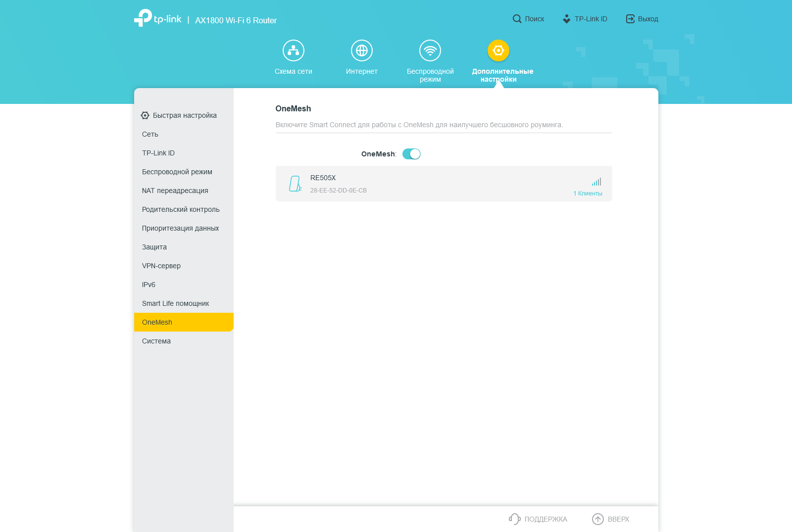
Task: Click the ПОДДЕРЖКА footer link text
Action: click(546, 519)
